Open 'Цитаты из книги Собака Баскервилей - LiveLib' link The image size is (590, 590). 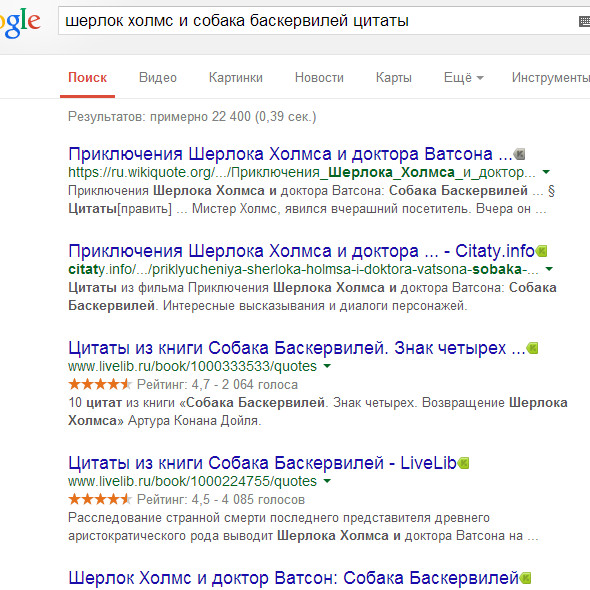262,463
